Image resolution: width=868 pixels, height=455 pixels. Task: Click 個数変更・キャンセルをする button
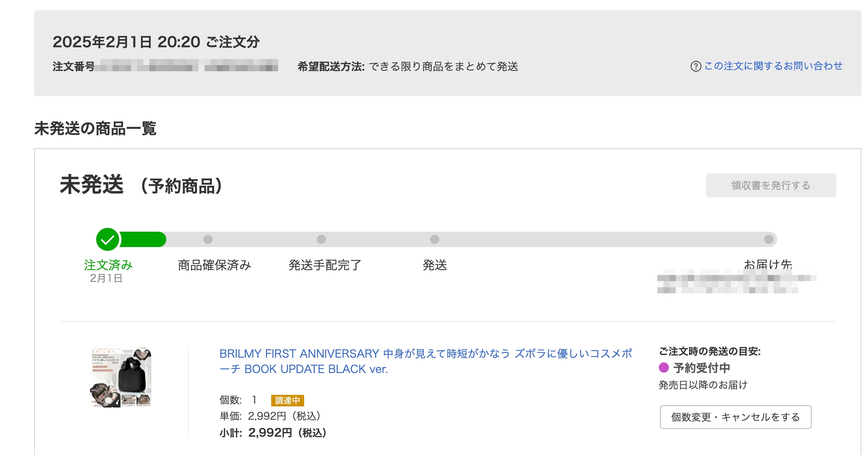tap(735, 417)
